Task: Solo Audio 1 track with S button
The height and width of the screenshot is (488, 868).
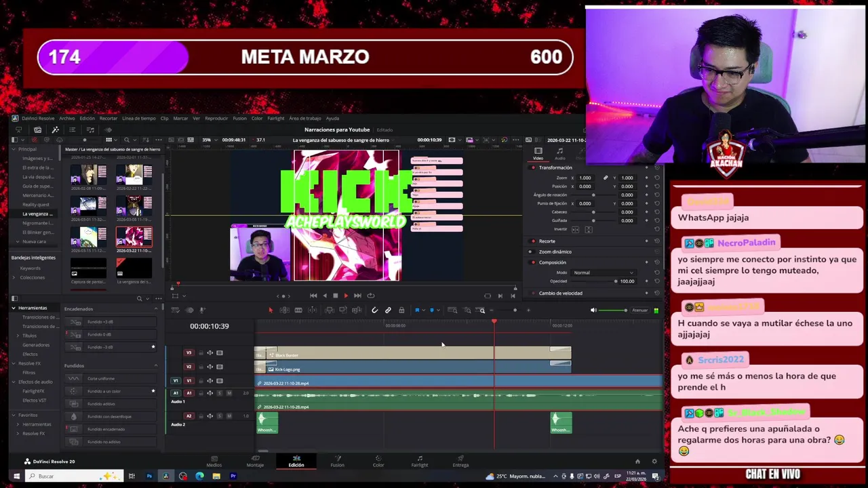Action: pos(220,393)
